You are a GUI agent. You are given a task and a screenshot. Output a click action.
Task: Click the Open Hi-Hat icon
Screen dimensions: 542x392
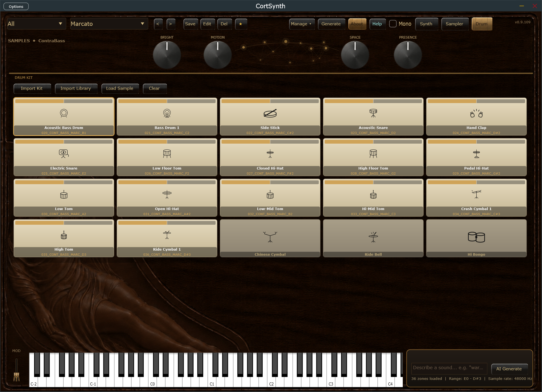click(x=167, y=194)
